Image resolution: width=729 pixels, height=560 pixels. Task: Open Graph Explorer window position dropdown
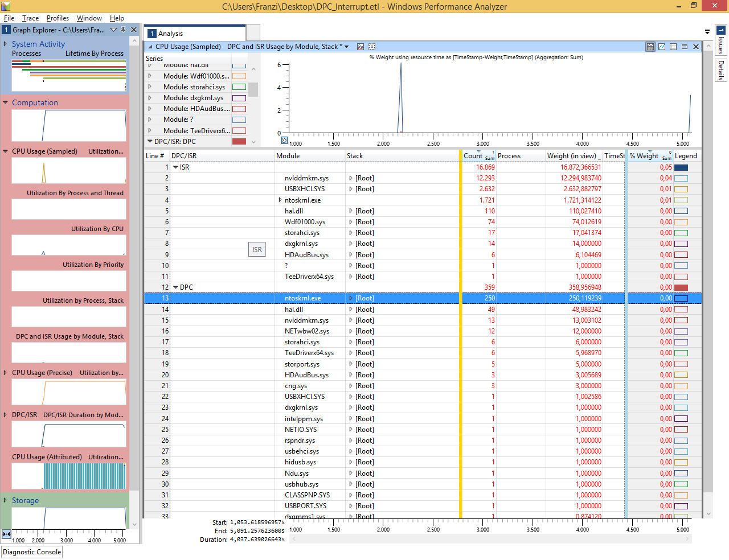(x=113, y=30)
